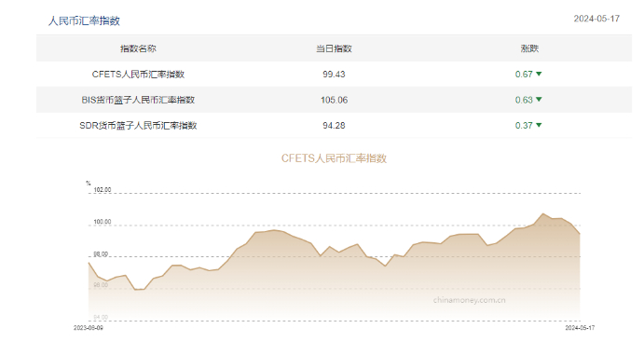Click the chart title CFETS人民币汇率指数
This screenshot has width=644, height=342.
tap(334, 158)
